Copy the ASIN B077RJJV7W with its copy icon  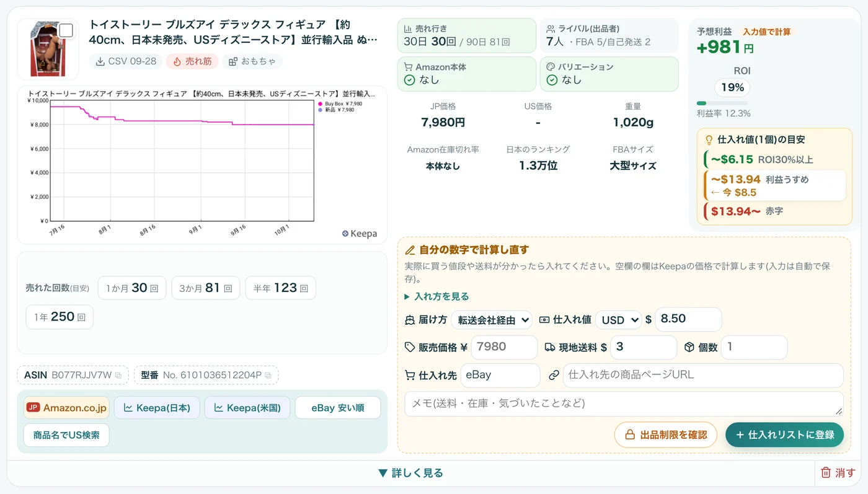[118, 375]
